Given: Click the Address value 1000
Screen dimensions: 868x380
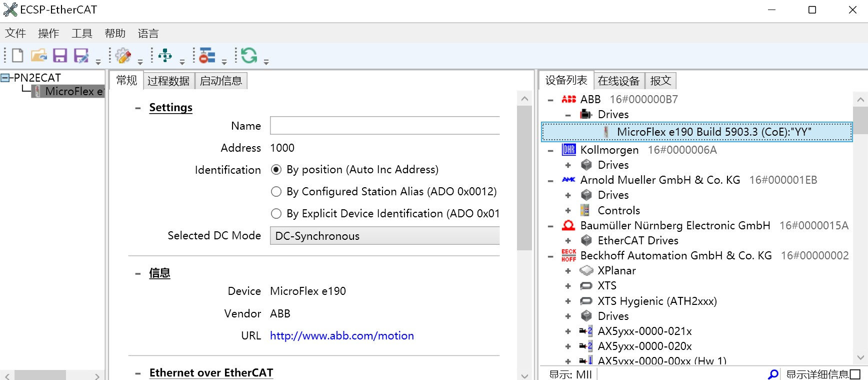Looking at the screenshot, I should pyautogui.click(x=282, y=148).
